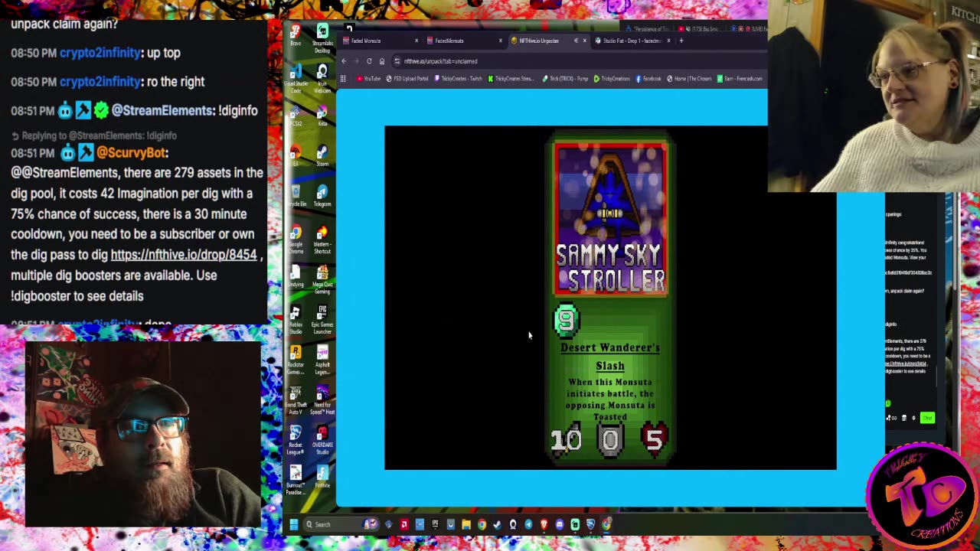Click the Windows Start button
This screenshot has width=980, height=551.
pyautogui.click(x=293, y=524)
